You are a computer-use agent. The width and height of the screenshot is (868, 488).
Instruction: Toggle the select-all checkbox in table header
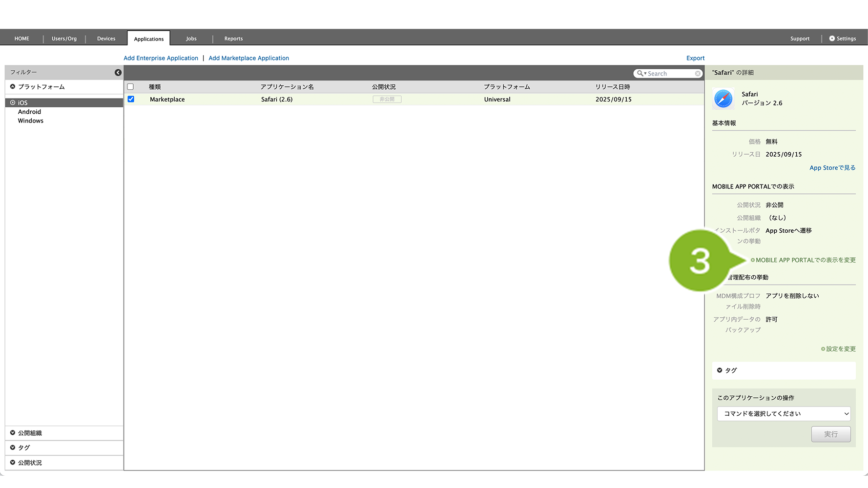(x=130, y=87)
